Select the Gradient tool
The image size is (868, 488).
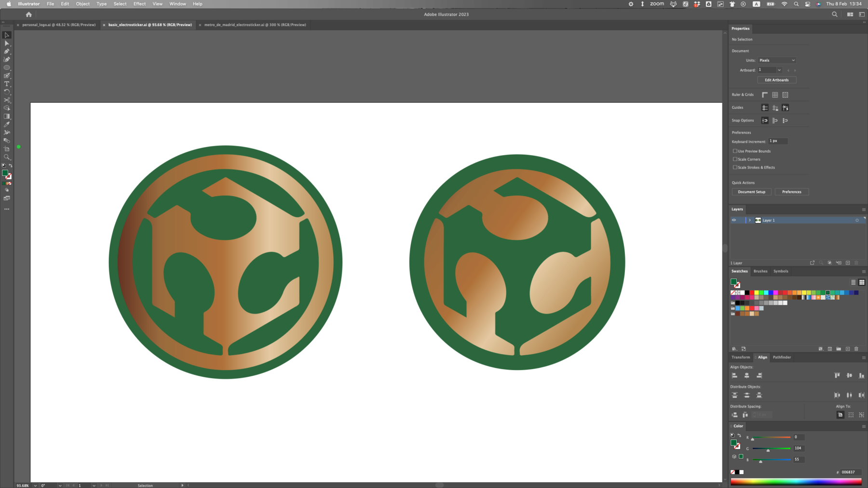(x=7, y=116)
